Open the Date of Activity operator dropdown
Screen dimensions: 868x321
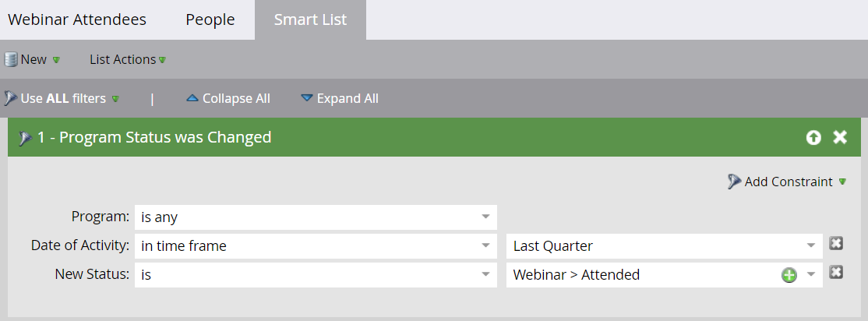pyautogui.click(x=485, y=245)
